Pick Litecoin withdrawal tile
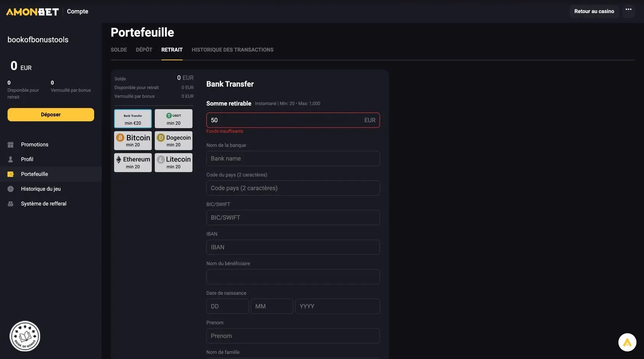The height and width of the screenshot is (359, 644). pyautogui.click(x=174, y=163)
